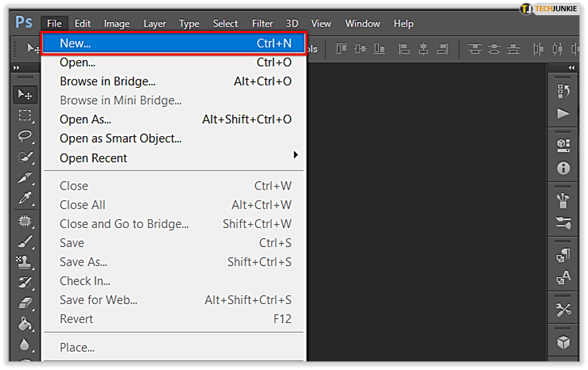Open the Brush panel icon

[x=563, y=200]
